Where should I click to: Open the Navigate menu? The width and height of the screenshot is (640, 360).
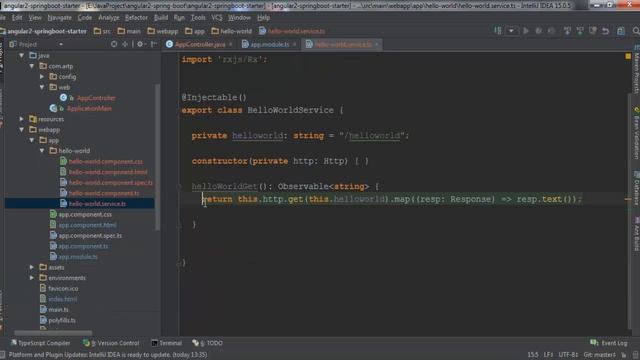[x=59, y=18]
